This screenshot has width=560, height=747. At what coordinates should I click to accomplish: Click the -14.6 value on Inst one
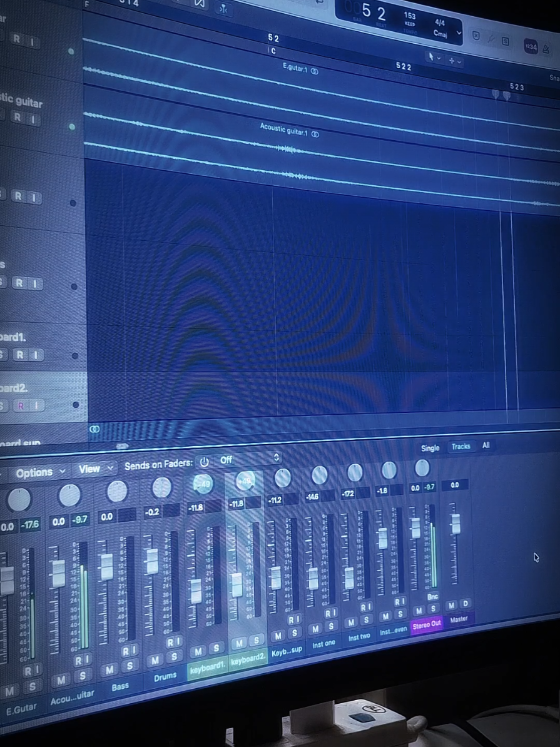click(x=312, y=496)
